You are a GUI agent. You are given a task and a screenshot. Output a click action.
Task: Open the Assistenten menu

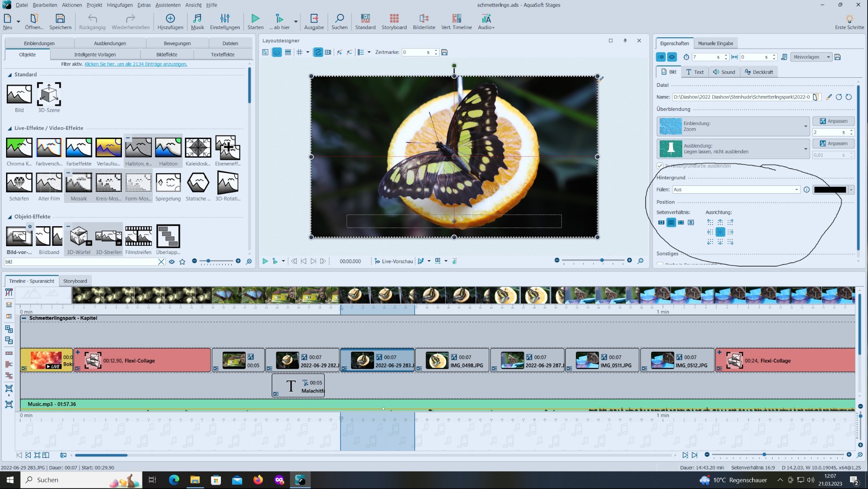(x=168, y=5)
